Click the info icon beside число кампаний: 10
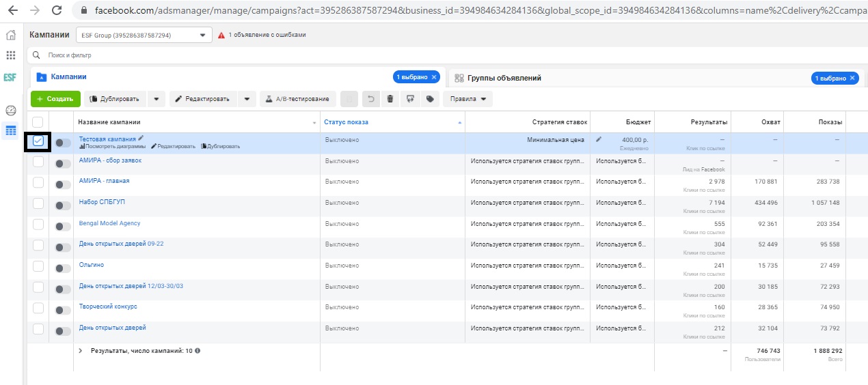 click(198, 350)
